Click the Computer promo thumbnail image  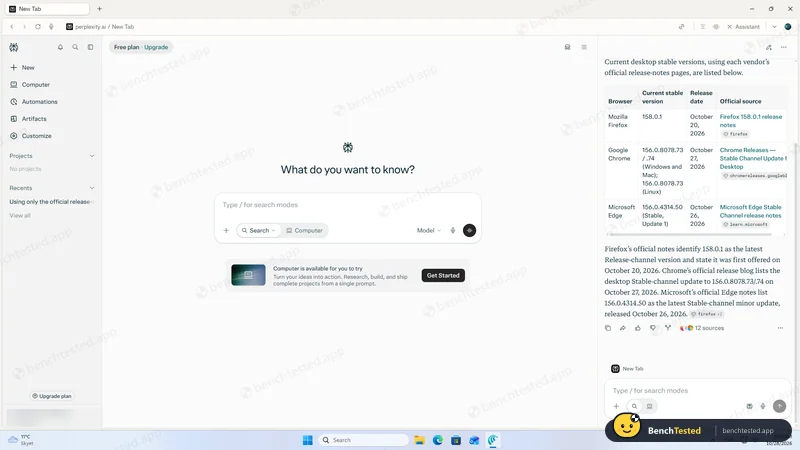click(x=248, y=275)
